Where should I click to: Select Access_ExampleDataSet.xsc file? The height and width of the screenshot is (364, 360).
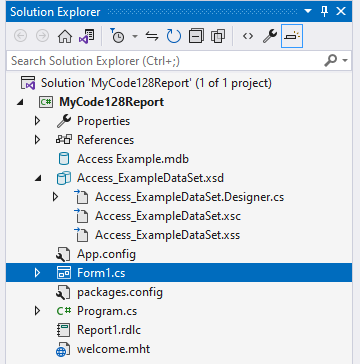click(168, 216)
